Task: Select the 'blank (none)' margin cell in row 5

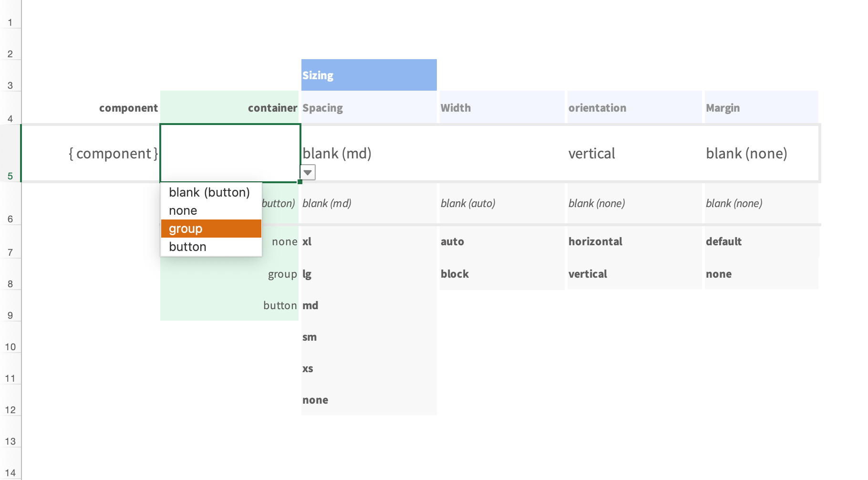Action: 761,154
